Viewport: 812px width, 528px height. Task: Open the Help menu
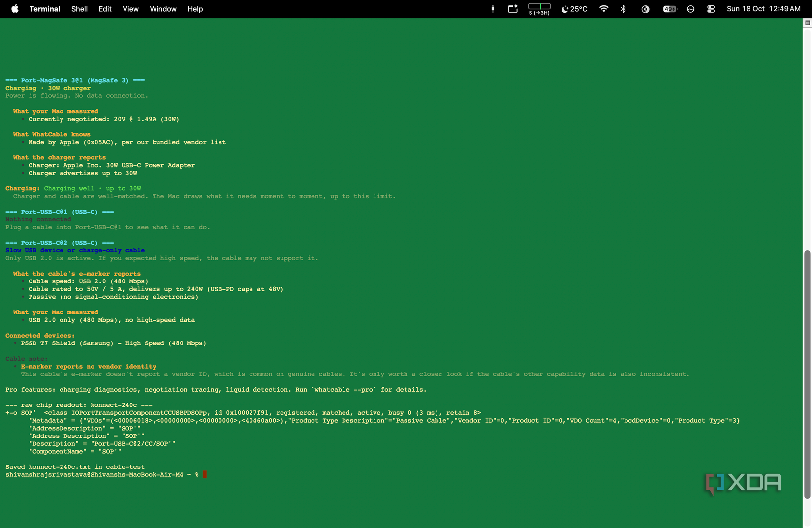pos(195,9)
